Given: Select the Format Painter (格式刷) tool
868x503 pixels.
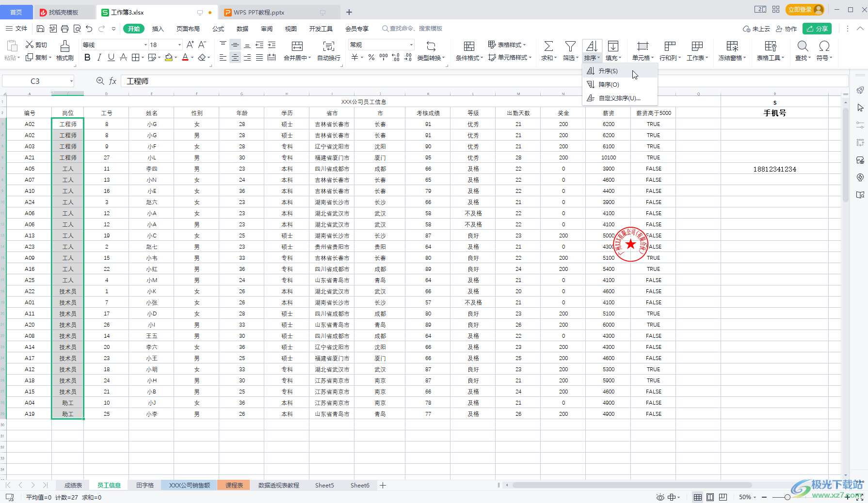Looking at the screenshot, I should 64,50.
